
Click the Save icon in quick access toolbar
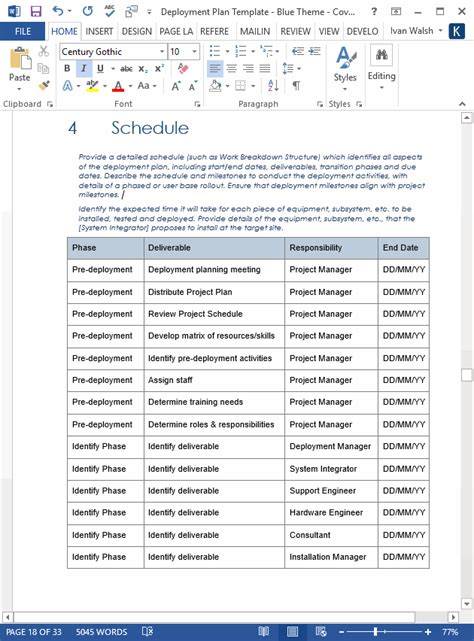pyautogui.click(x=36, y=11)
